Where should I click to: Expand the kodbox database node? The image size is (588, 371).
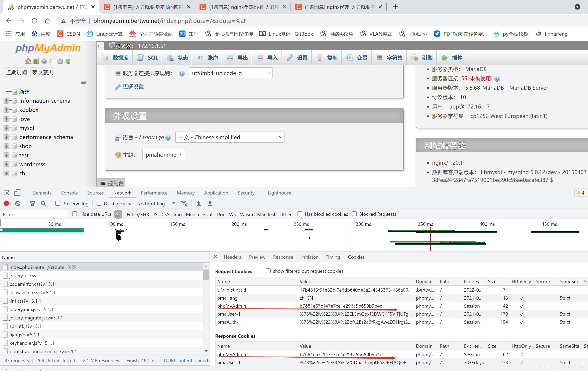coord(7,110)
